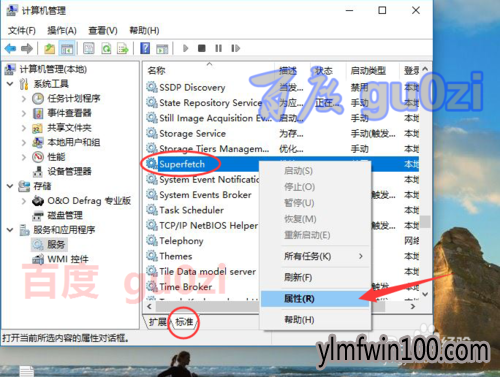The image size is (500, 377).
Task: Click the horizontal scroll right arrow
Action: click(x=413, y=306)
